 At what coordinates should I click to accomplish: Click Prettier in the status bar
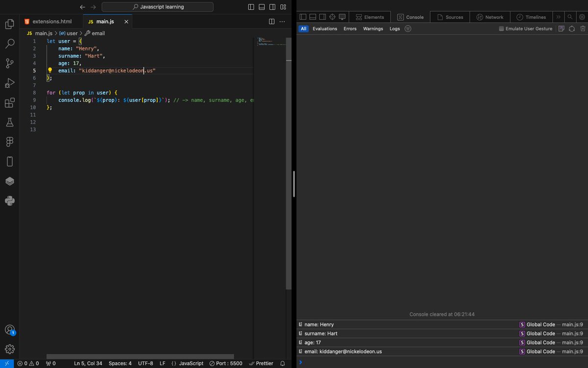tap(264, 364)
